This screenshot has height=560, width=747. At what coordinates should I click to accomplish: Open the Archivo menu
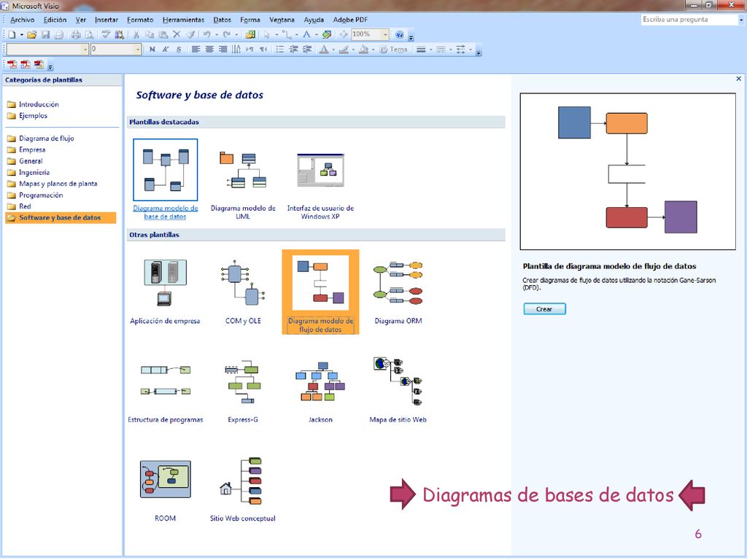tap(22, 20)
